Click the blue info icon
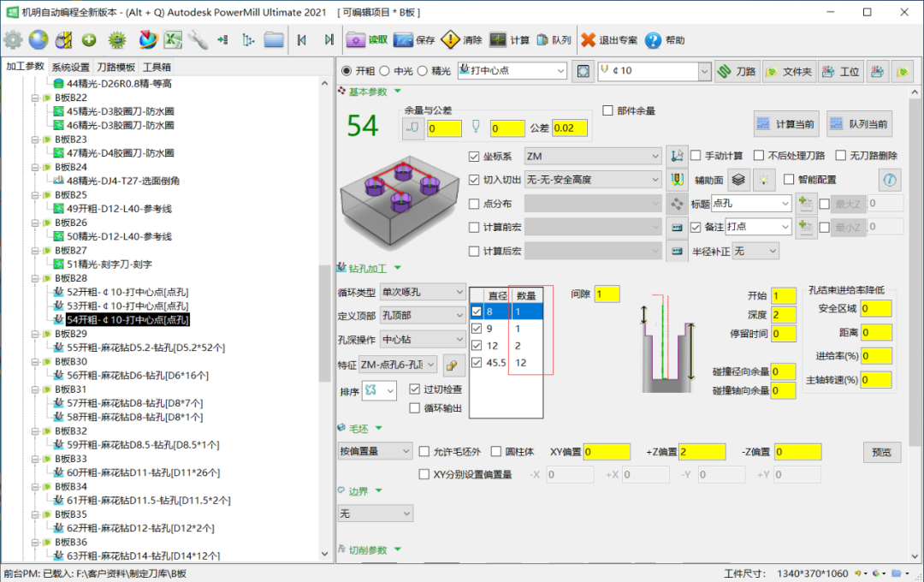The image size is (924, 582). click(x=890, y=180)
